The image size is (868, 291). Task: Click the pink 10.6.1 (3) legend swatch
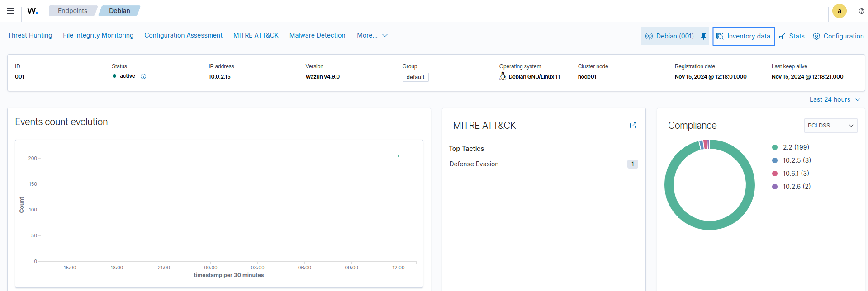(775, 174)
